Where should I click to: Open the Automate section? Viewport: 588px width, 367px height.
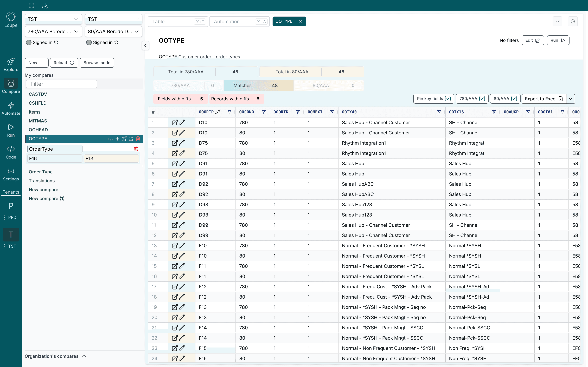tap(11, 108)
